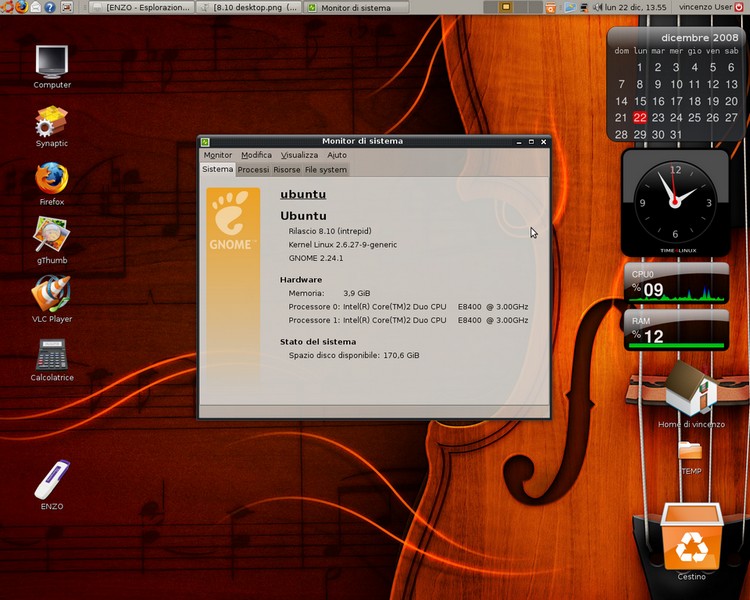Click the Memoria 3,9 GiB value

356,293
